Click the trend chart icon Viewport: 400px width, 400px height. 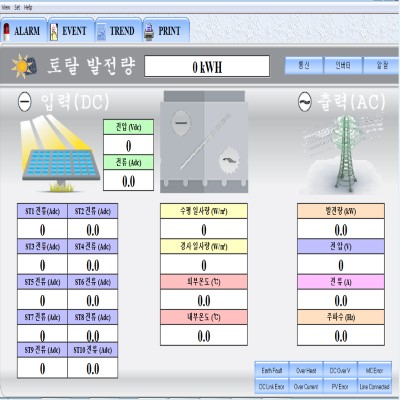(x=101, y=32)
